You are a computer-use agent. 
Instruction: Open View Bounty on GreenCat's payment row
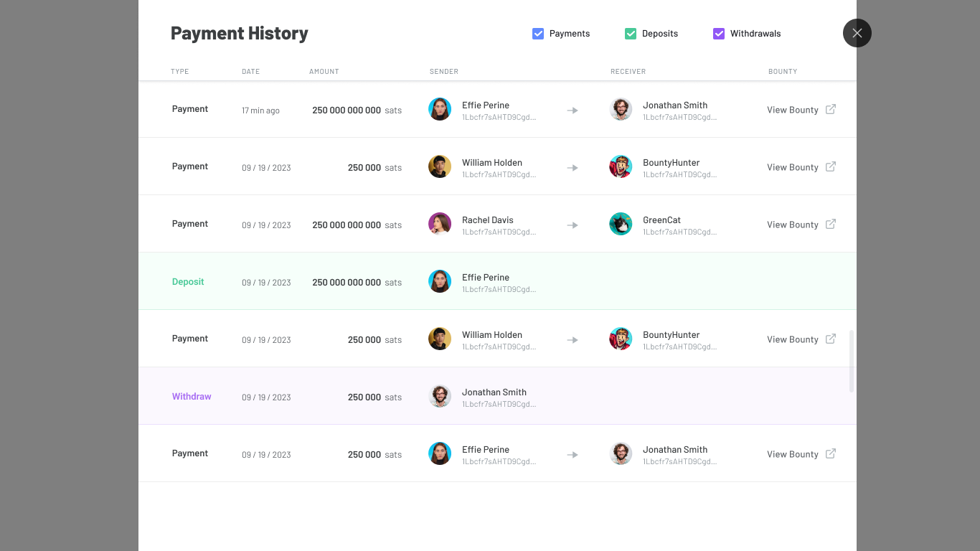click(x=792, y=224)
